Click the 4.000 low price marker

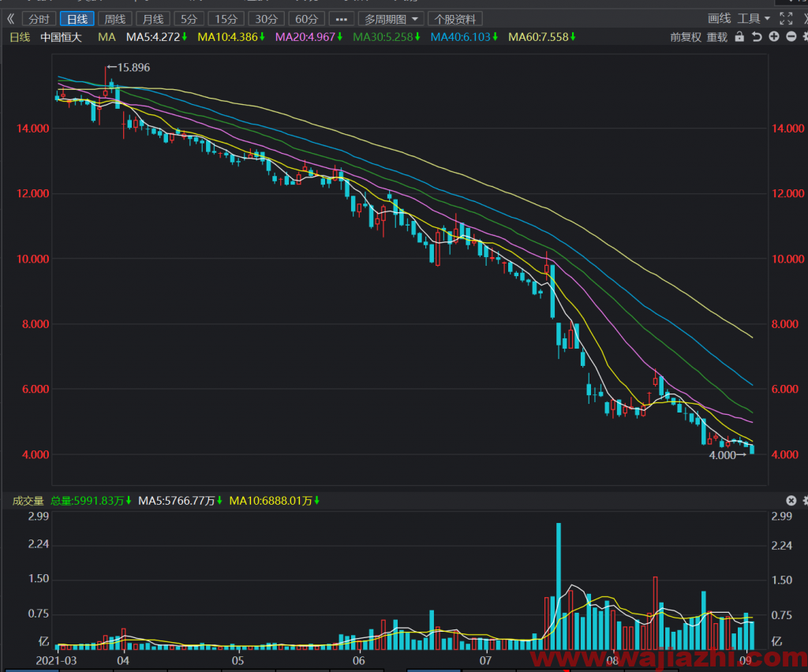[727, 455]
